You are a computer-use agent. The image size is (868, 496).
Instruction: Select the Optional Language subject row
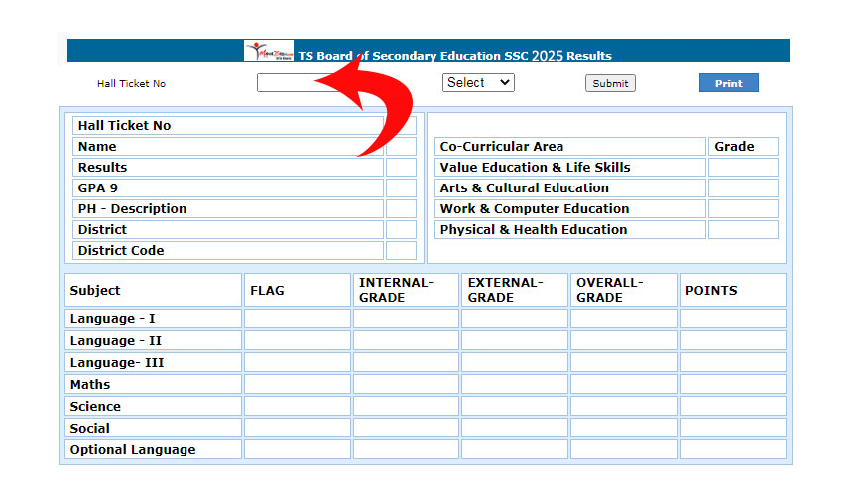click(426, 449)
